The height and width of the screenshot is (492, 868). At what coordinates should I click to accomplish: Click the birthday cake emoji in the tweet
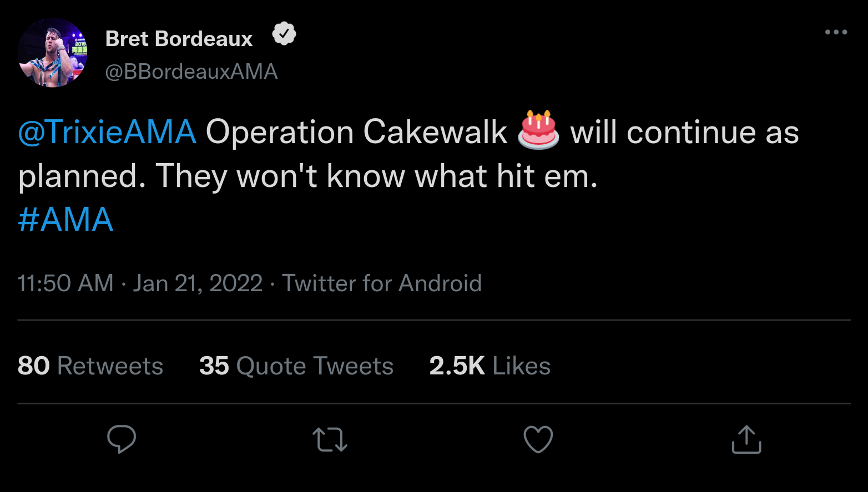tap(538, 131)
